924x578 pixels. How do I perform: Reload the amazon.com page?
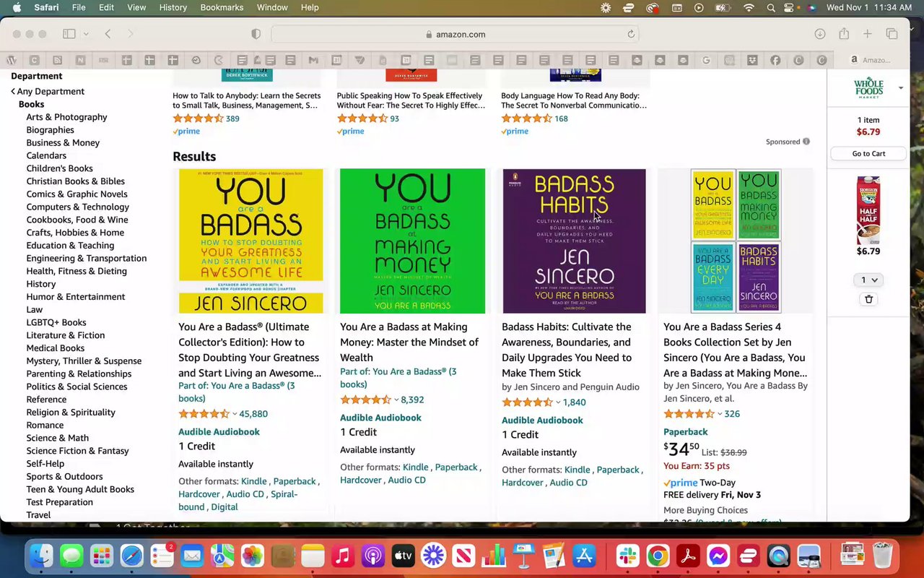pos(631,34)
